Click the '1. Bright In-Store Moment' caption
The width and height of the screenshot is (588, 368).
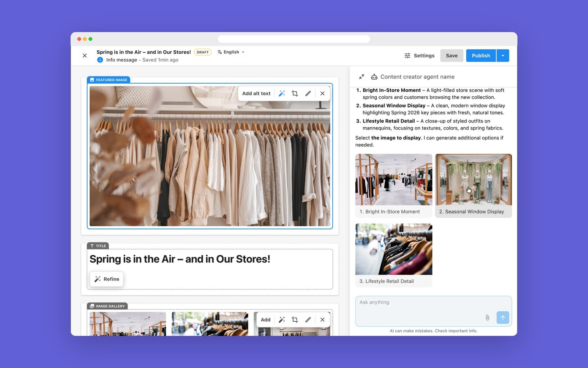(390, 212)
